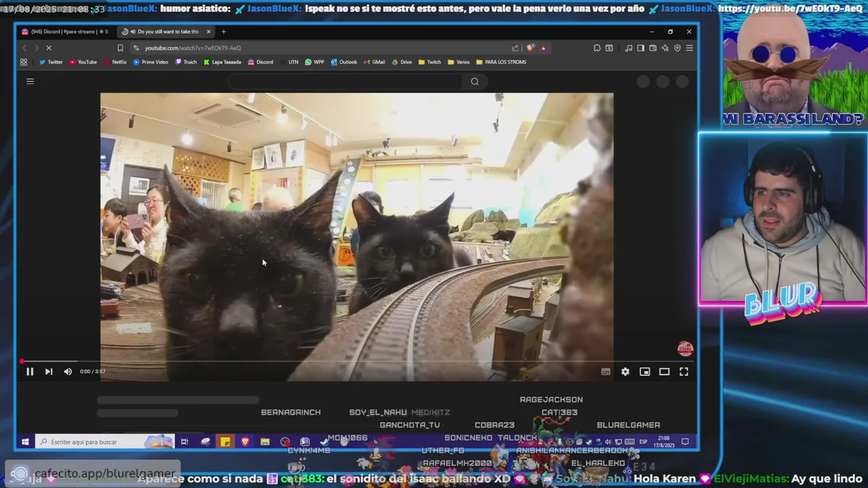The width and height of the screenshot is (868, 488).
Task: Open the WPP bookmark
Action: coord(315,62)
